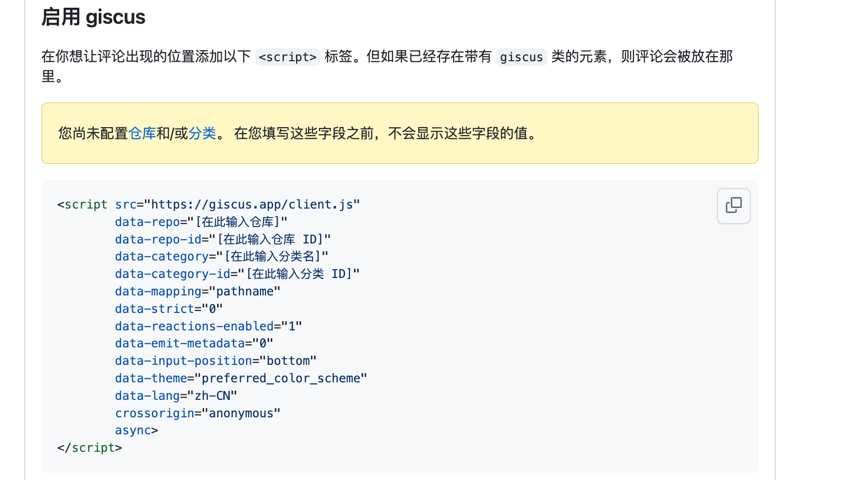Click the inline giscus class code in paragraph
The width and height of the screenshot is (854, 480).
[521, 57]
